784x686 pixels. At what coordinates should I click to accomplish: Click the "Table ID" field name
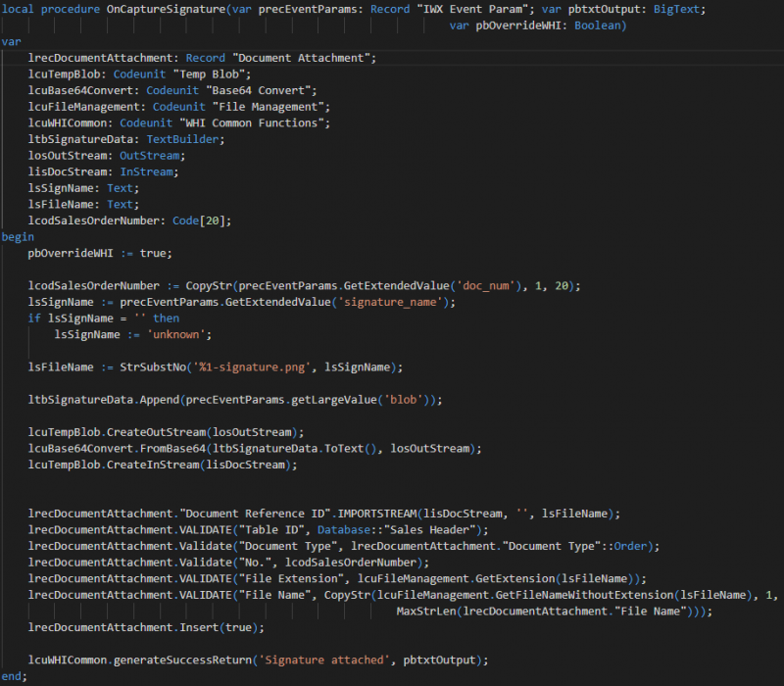click(271, 530)
